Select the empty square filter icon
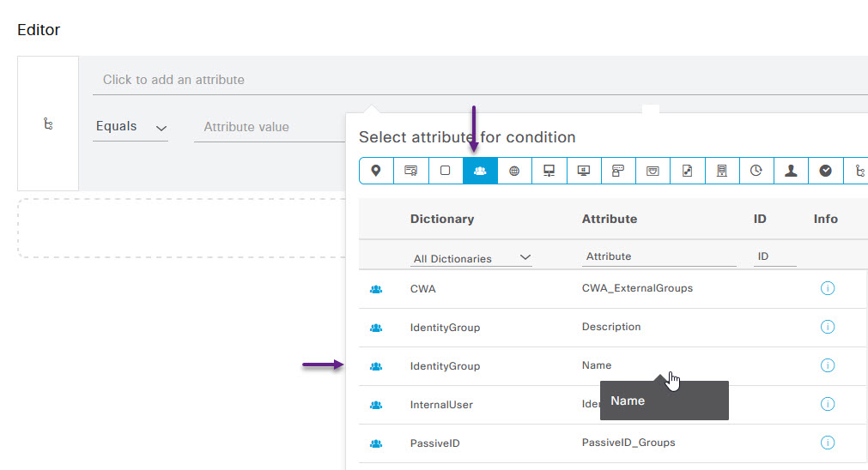The height and width of the screenshot is (470, 868). tap(445, 171)
